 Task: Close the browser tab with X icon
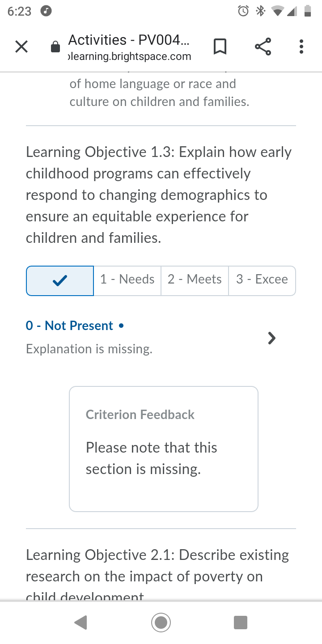click(x=21, y=47)
